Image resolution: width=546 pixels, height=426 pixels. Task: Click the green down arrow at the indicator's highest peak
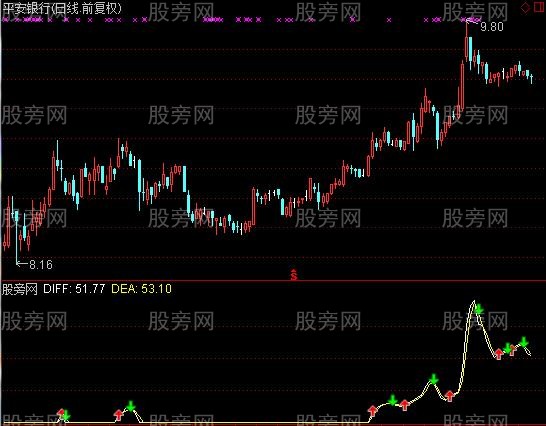pos(479,309)
